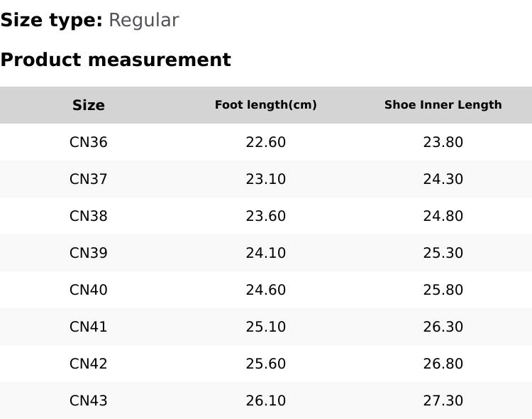
Task: Select the CN36 size cell
Action: [89, 142]
